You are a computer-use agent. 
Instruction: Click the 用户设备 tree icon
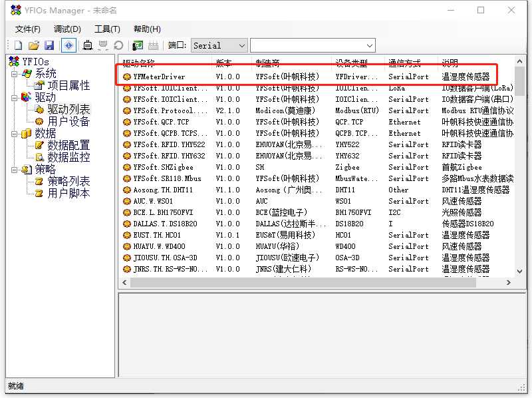tap(39, 121)
